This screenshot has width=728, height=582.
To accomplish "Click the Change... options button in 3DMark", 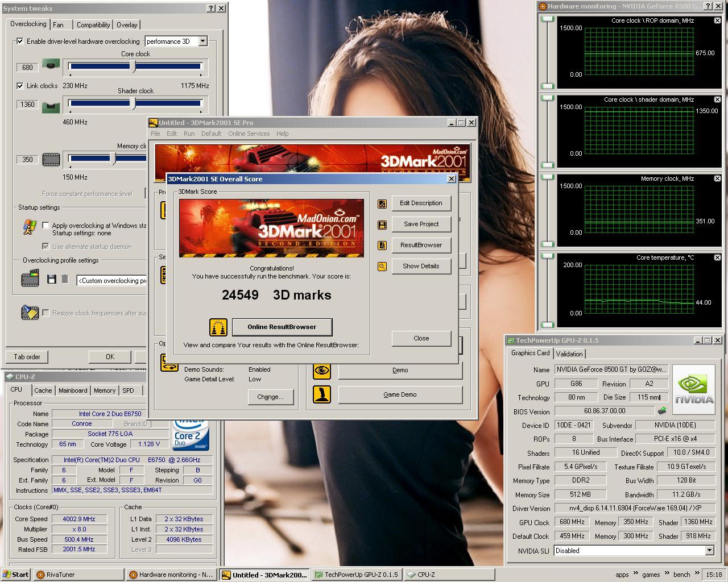I will tap(270, 397).
